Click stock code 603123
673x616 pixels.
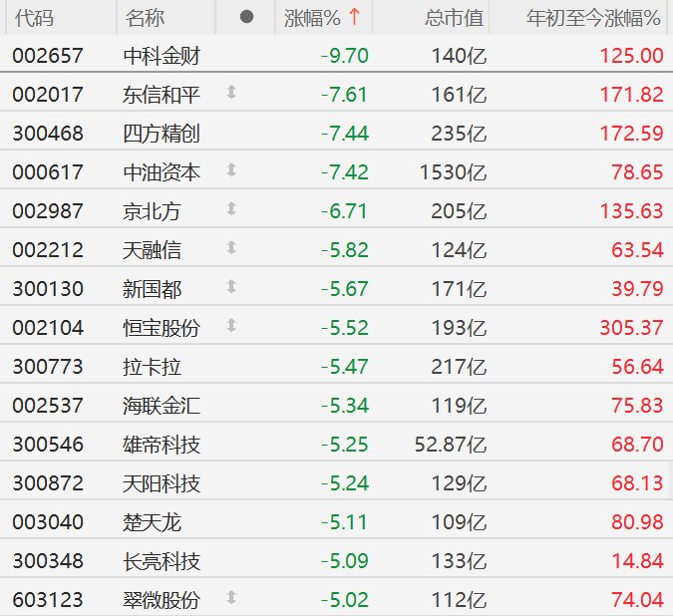(x=48, y=600)
